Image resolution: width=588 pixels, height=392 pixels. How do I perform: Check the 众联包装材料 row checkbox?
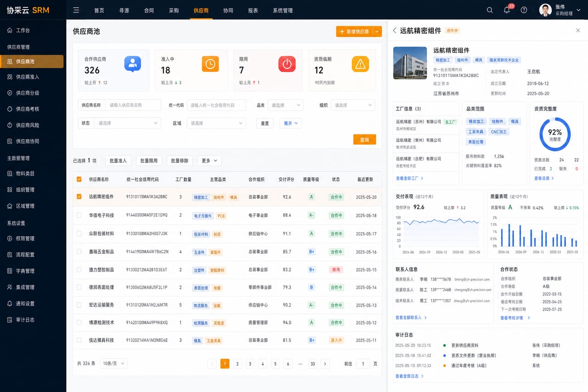(x=79, y=233)
